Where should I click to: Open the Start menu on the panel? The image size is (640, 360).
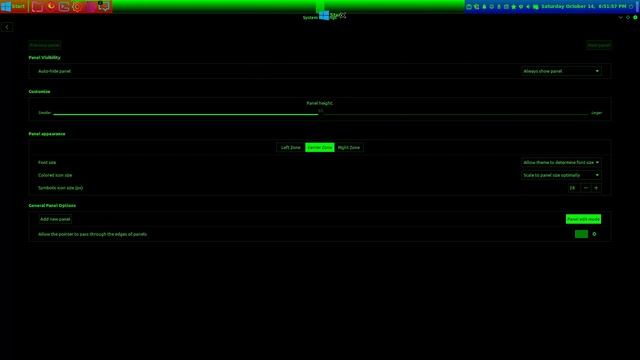click(x=14, y=7)
